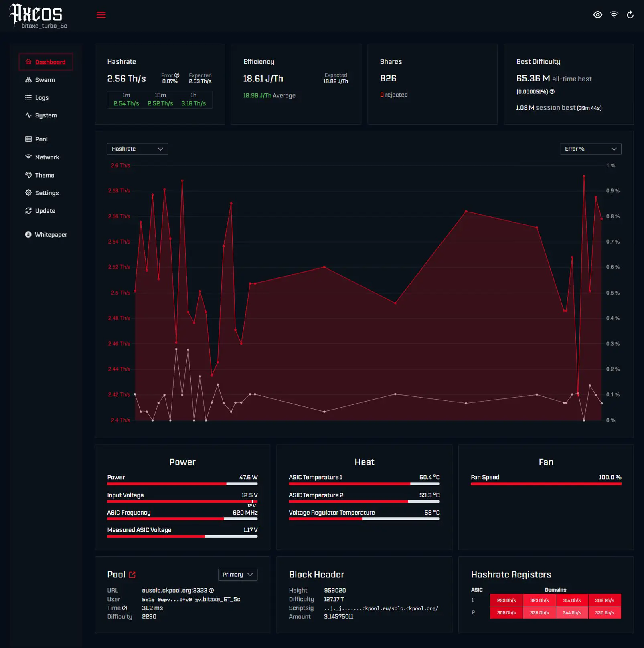The height and width of the screenshot is (648, 644).
Task: Click the 305 Gh/s ASIC 2 domain cell
Action: (x=506, y=613)
